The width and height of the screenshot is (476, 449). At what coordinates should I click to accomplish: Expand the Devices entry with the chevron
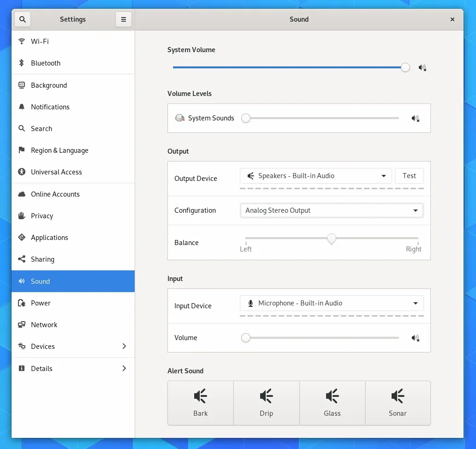[124, 346]
